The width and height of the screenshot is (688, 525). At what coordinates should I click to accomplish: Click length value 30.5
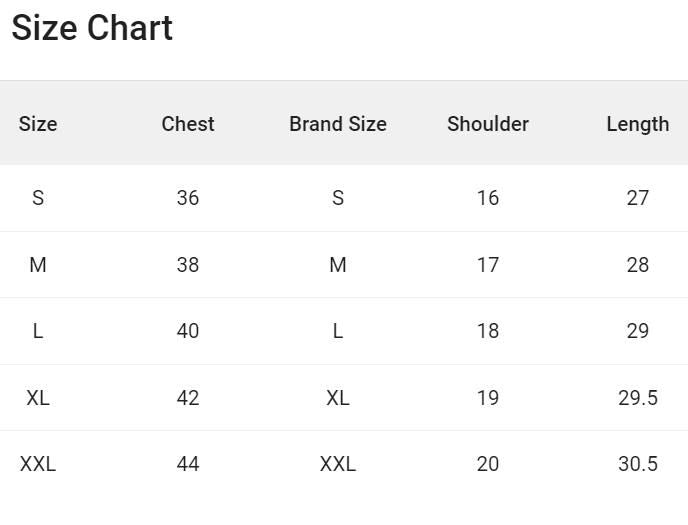[x=638, y=464]
